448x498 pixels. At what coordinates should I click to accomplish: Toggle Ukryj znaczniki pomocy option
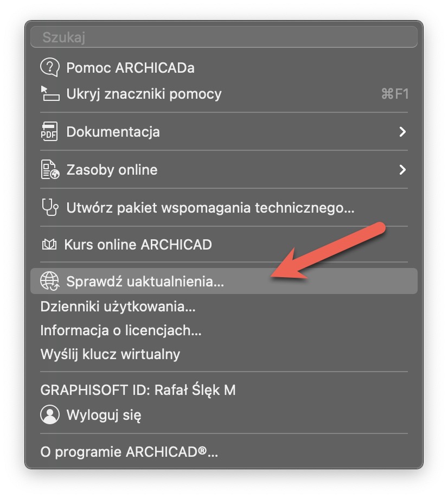click(224, 94)
